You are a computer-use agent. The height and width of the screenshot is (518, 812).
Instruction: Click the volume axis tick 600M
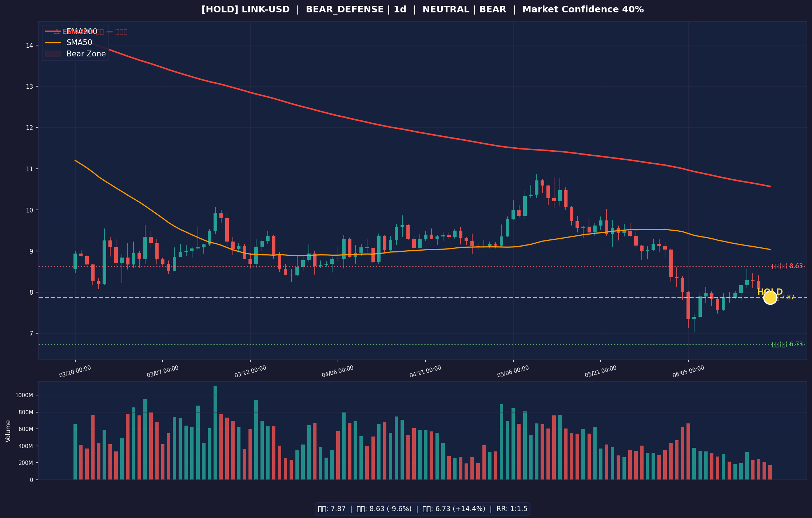(26, 429)
